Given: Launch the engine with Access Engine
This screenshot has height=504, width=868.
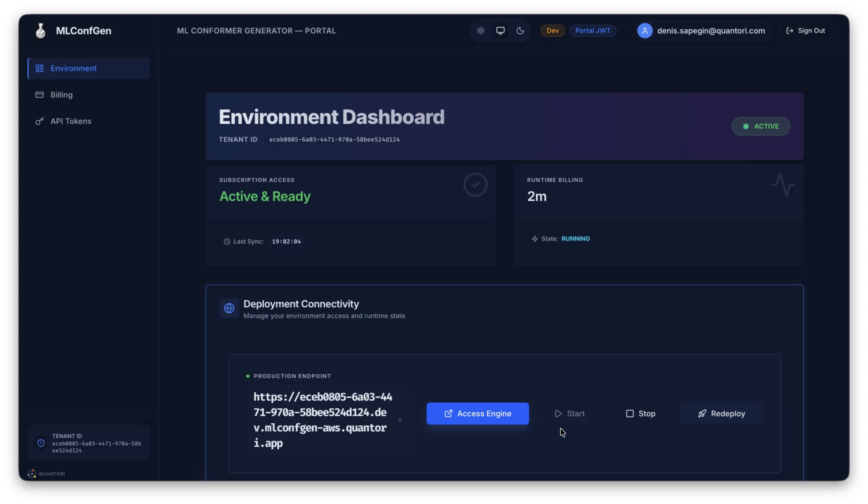Looking at the screenshot, I should coord(477,413).
